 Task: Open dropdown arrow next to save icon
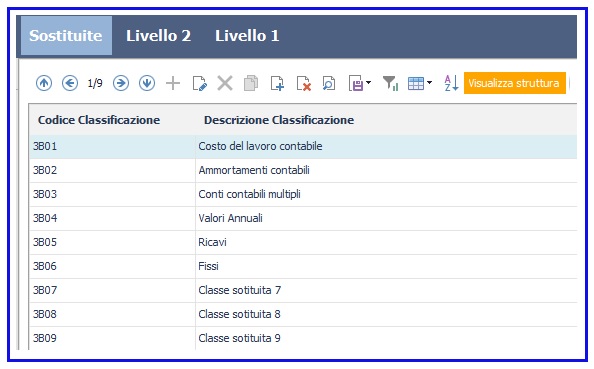[x=368, y=82]
